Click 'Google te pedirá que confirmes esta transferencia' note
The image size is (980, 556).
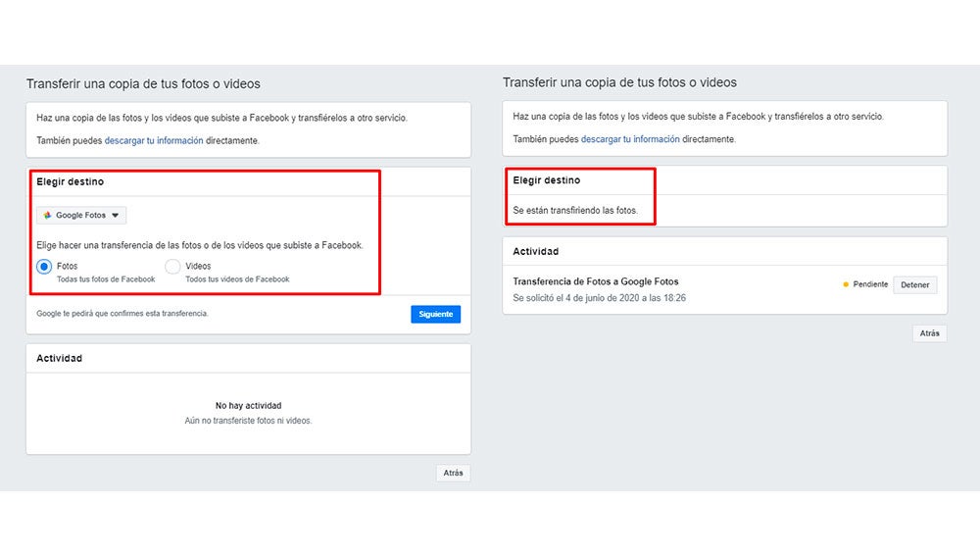(122, 314)
